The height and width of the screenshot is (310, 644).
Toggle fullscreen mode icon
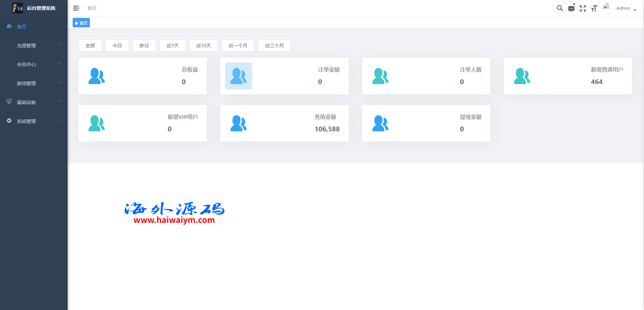[x=583, y=8]
